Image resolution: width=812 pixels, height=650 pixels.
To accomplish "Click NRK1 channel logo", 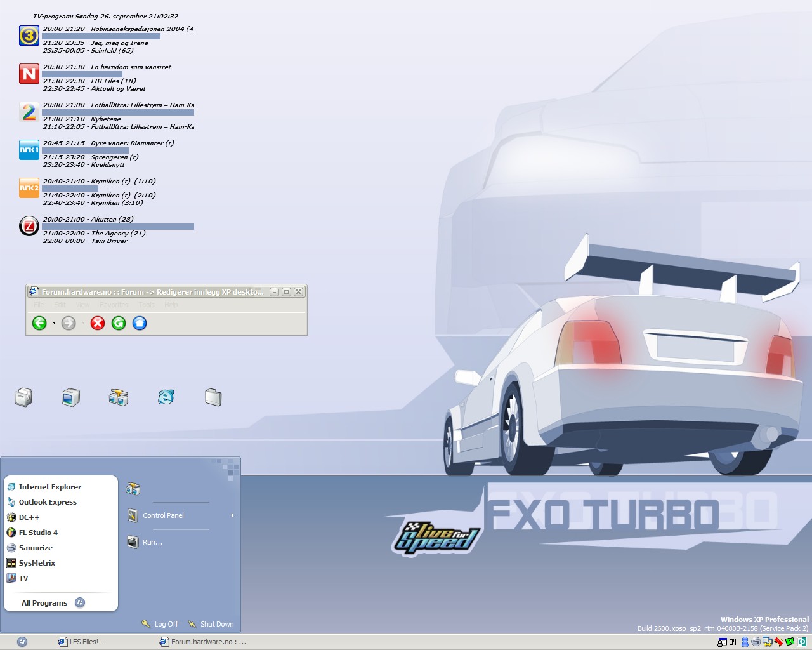I will [x=29, y=150].
